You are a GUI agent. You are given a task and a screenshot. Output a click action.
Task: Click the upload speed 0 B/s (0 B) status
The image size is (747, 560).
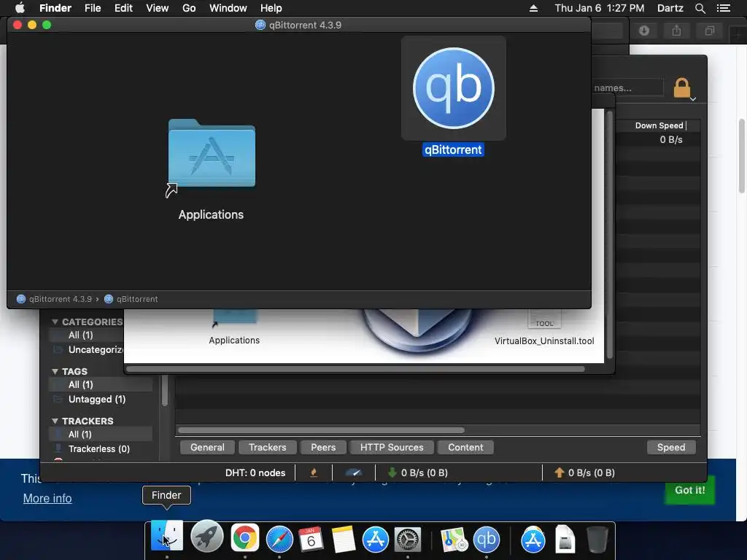(x=584, y=472)
